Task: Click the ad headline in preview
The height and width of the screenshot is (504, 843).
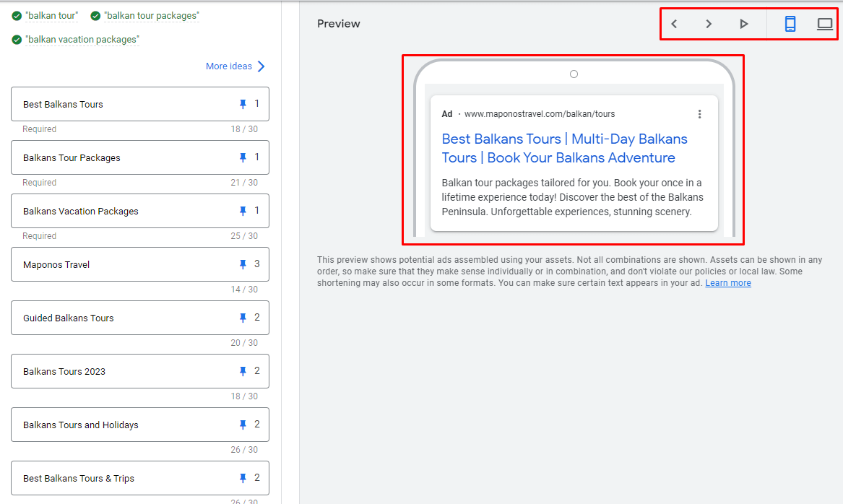Action: coord(564,148)
